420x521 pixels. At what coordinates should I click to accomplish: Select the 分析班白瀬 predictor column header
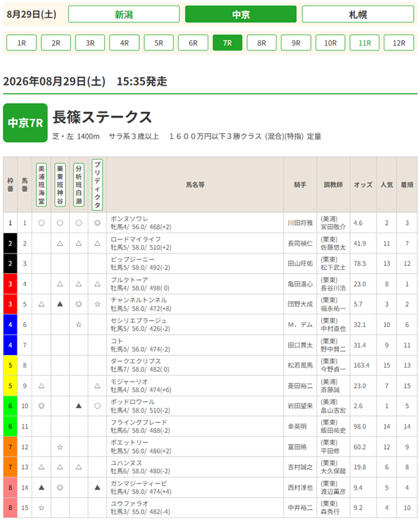pos(78,184)
